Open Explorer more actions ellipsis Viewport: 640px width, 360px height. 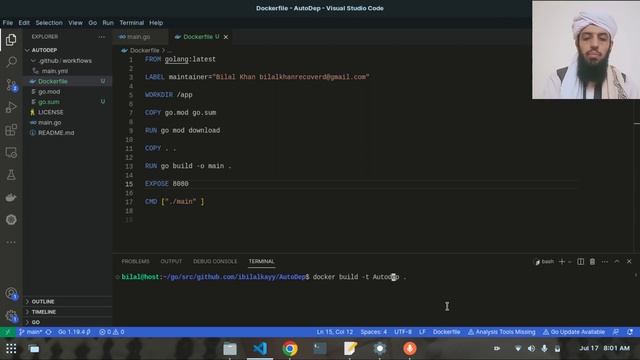coord(101,37)
